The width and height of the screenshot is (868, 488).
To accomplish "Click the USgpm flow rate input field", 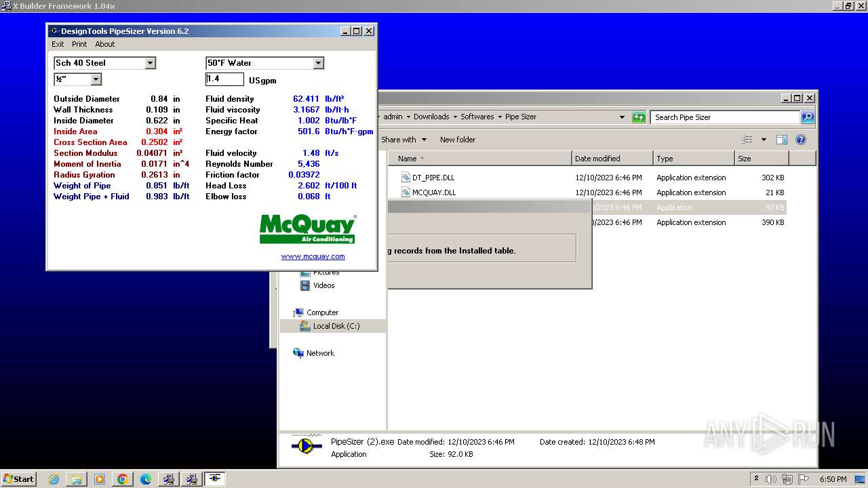I will tap(224, 79).
